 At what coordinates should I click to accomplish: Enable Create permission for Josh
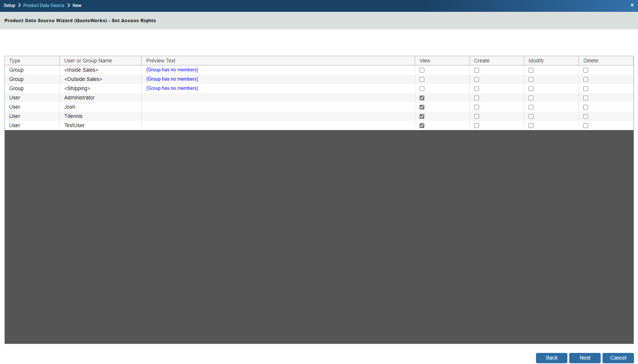click(476, 107)
